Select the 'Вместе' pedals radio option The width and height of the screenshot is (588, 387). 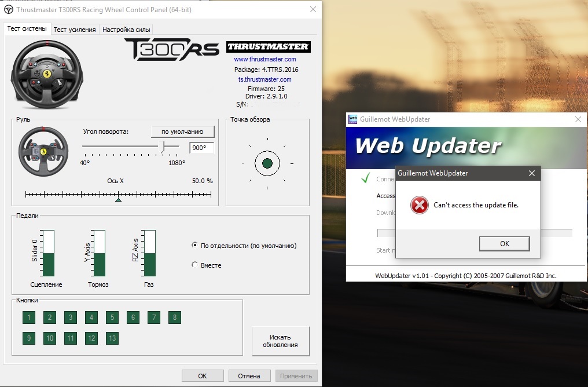(x=194, y=265)
